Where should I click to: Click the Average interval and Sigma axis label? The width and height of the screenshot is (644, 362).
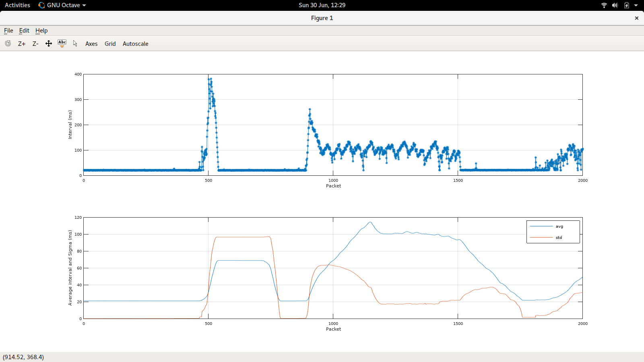click(70, 268)
